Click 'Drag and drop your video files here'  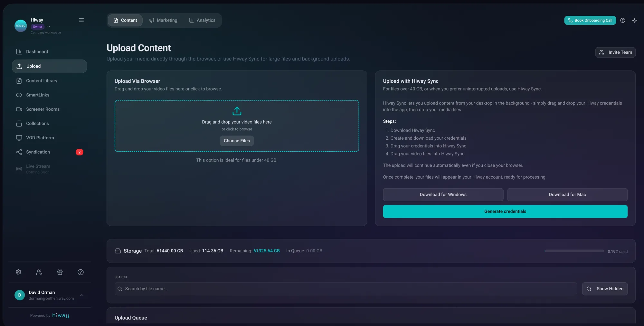237,122
